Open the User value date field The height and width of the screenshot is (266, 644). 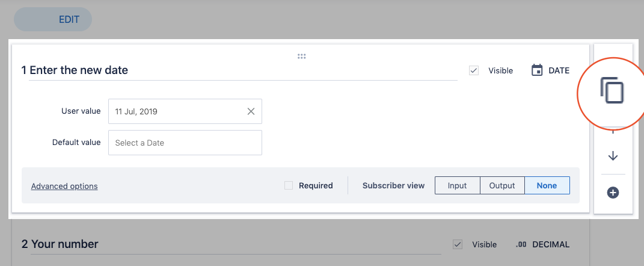[x=177, y=111]
